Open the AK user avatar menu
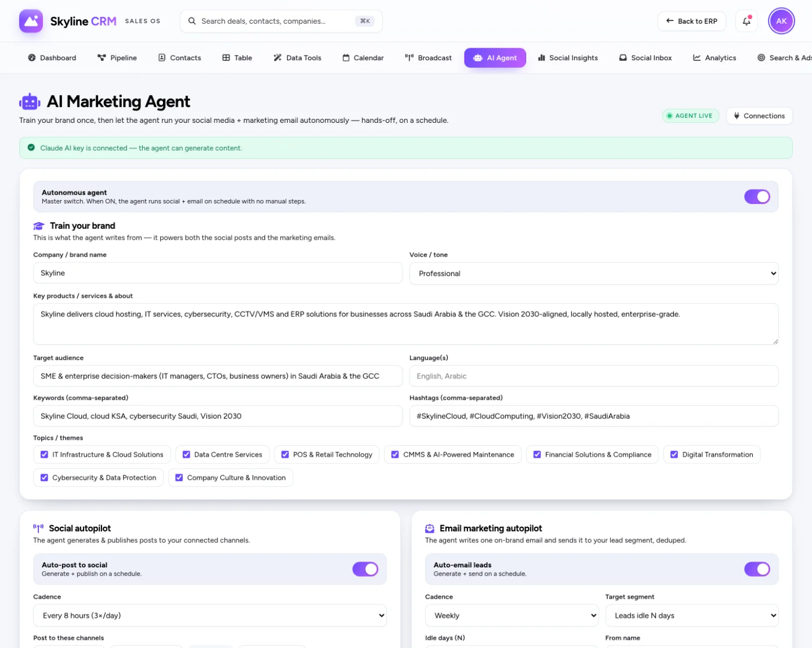812x648 pixels. (x=781, y=21)
